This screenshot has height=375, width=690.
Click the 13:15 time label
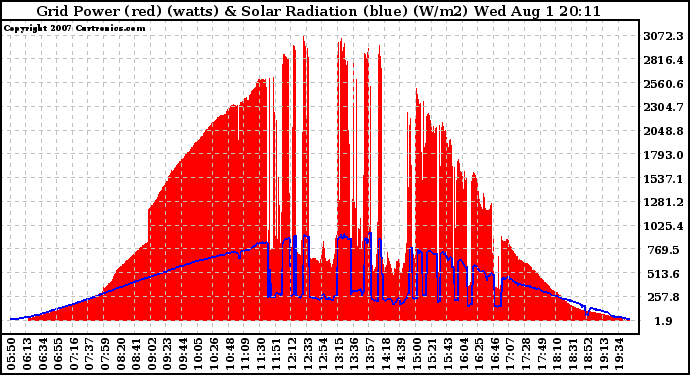[x=339, y=354]
